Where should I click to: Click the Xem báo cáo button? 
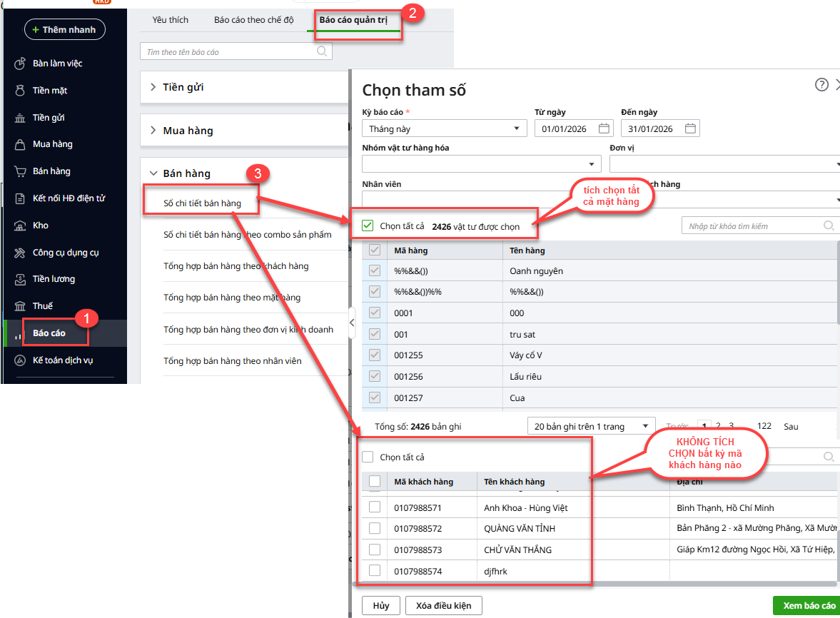point(809,605)
